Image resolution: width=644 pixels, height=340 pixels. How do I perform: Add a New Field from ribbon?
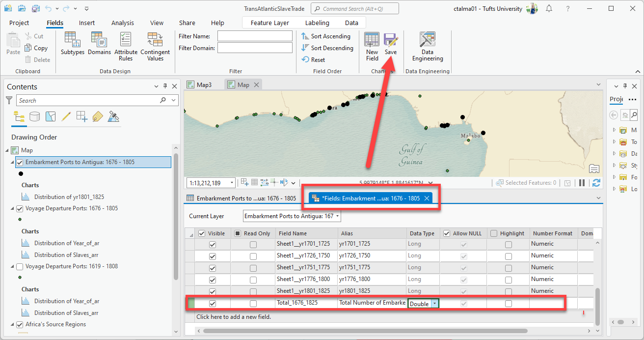pos(372,45)
